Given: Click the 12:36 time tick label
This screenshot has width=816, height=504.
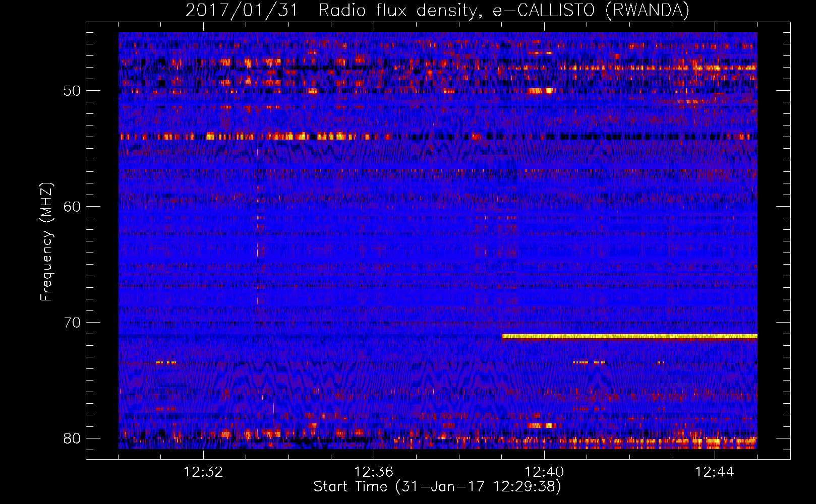Looking at the screenshot, I should (x=374, y=472).
